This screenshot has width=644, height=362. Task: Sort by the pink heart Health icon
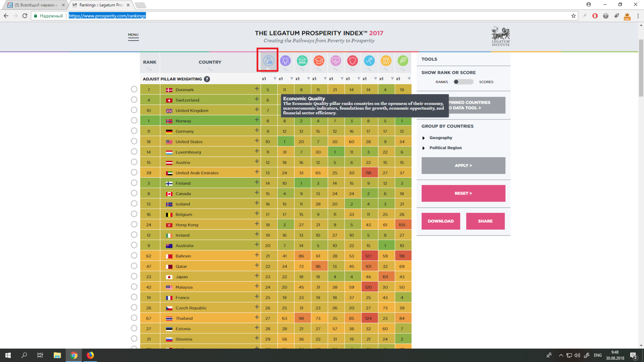click(336, 61)
